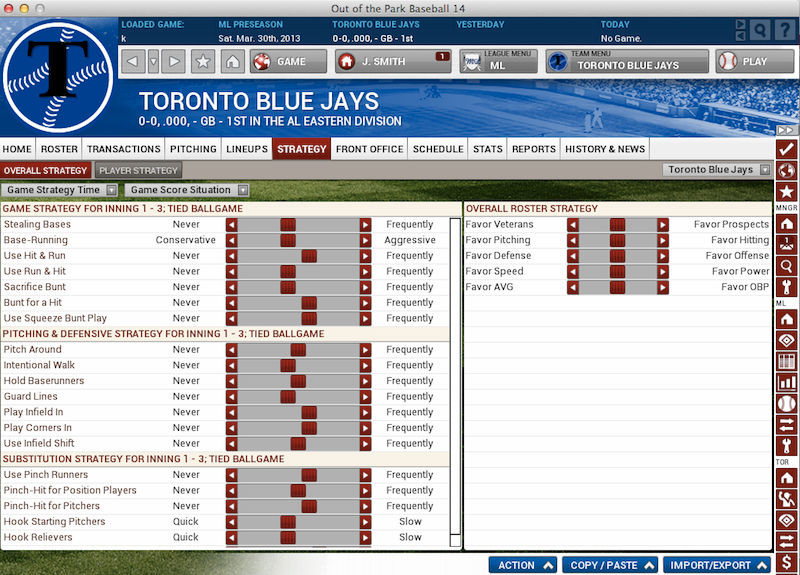Click the player figure icon in the TOR group
The image size is (800, 575).
point(786,499)
